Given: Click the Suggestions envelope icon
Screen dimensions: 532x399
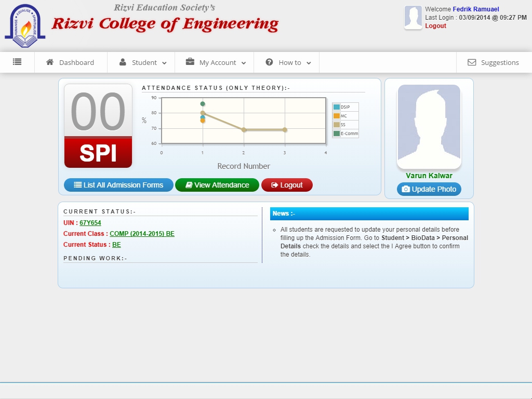Looking at the screenshot, I should point(472,62).
